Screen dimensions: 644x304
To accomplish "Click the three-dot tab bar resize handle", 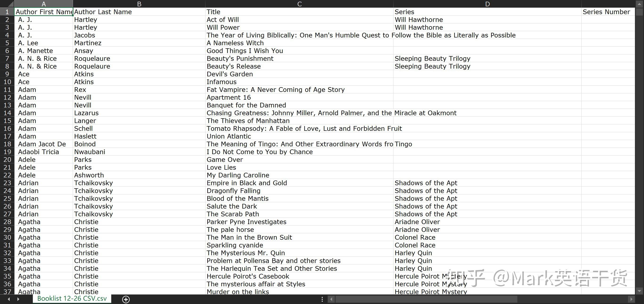I will pyautogui.click(x=322, y=299).
